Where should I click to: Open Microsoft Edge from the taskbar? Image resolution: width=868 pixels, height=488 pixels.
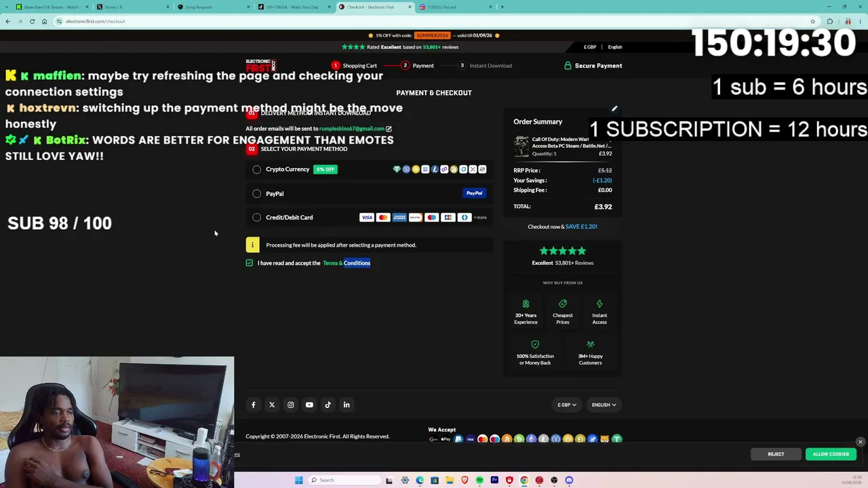tap(420, 481)
